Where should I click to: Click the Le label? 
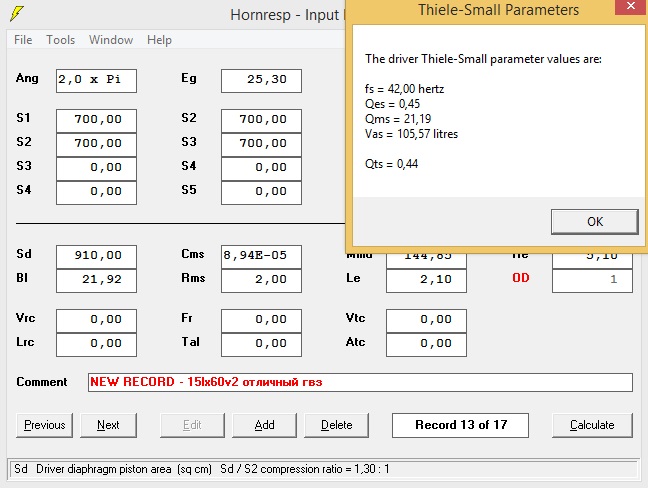pos(353,278)
